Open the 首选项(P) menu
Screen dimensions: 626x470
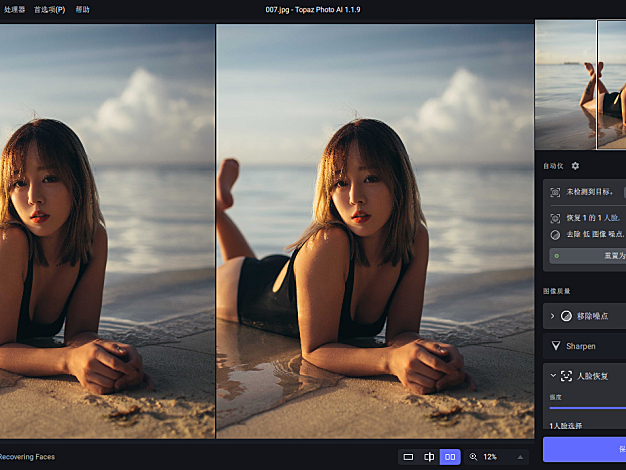(50, 9)
